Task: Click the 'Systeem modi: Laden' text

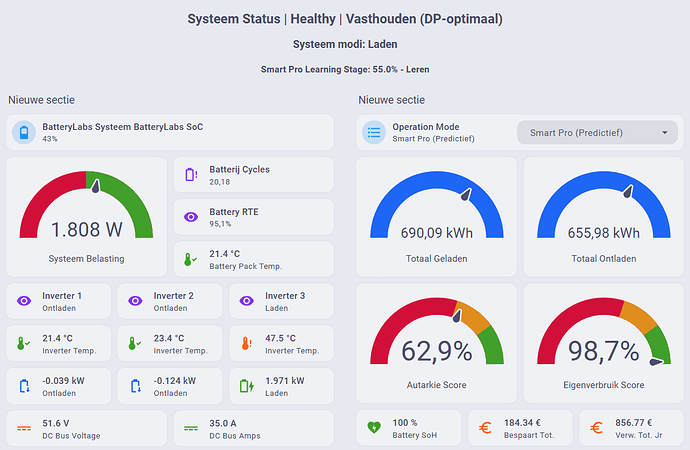Action: pos(345,44)
